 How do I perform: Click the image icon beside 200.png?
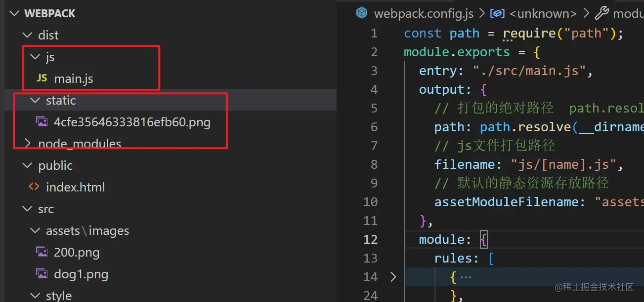(42, 252)
